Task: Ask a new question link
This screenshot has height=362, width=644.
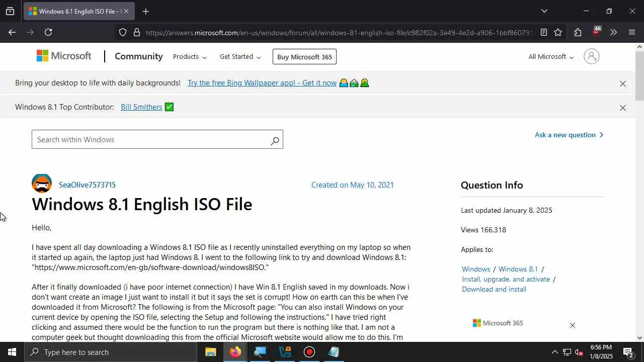Action: 569,135
